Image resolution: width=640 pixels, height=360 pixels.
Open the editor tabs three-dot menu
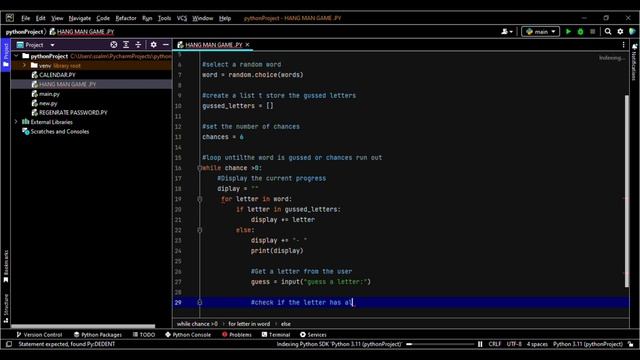[623, 45]
